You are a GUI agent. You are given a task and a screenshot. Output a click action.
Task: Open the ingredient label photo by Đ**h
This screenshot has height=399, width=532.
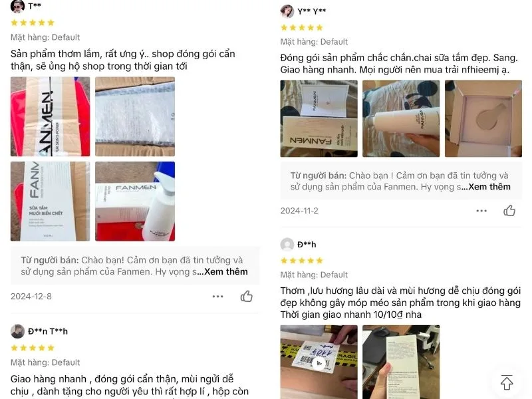401,362
